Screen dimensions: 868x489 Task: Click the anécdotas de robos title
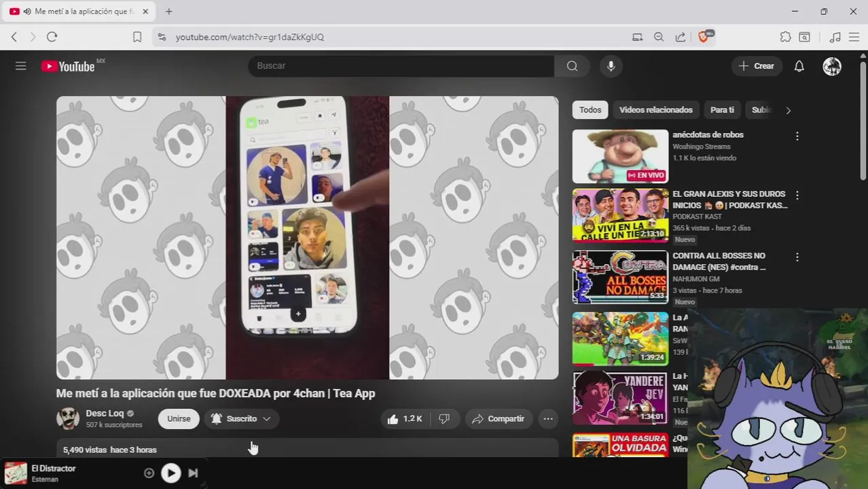[x=708, y=135]
